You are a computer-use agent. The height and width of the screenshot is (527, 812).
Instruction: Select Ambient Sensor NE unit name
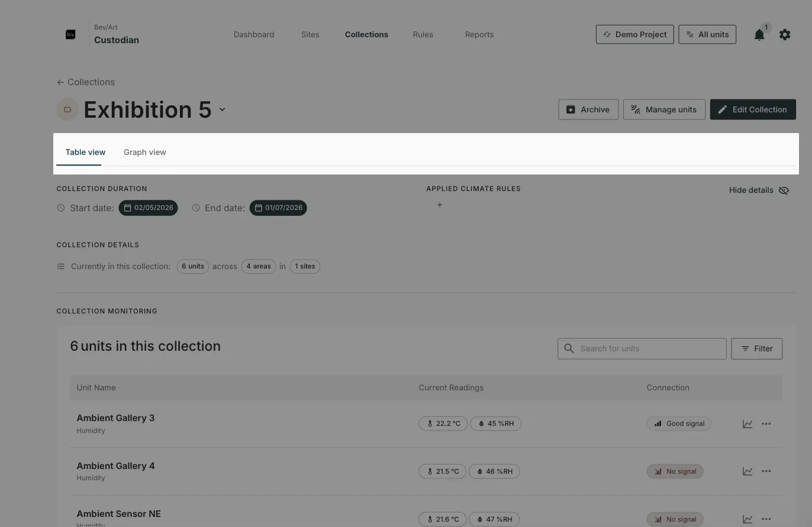(x=118, y=514)
